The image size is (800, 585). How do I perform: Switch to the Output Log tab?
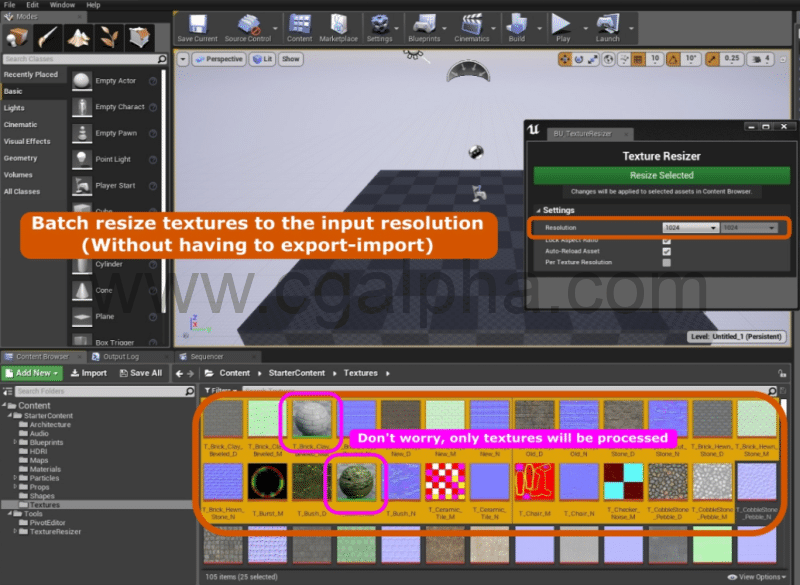pos(120,356)
